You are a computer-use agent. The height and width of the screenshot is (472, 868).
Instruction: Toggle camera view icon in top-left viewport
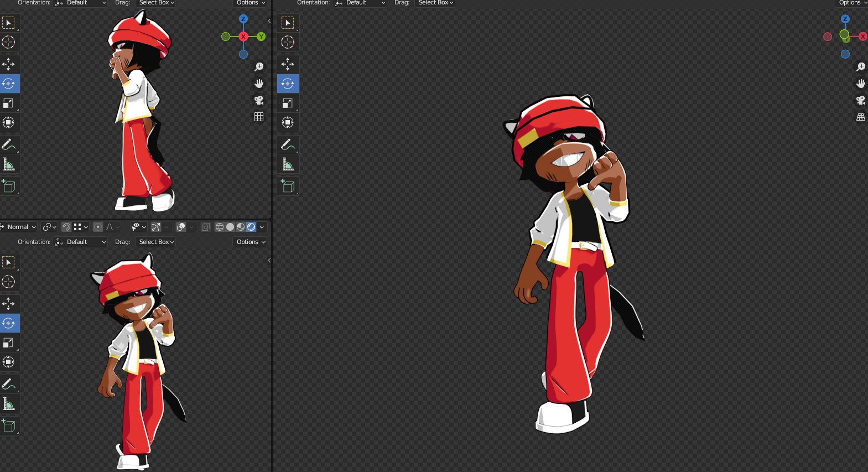point(259,100)
